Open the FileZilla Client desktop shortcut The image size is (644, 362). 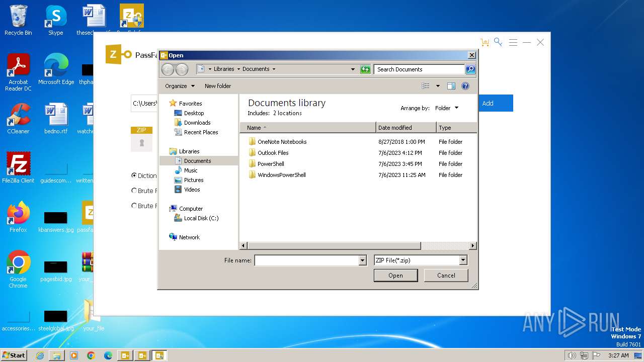[x=18, y=168]
